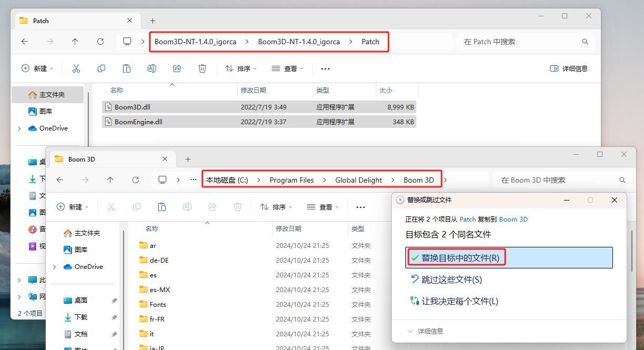
Task: Refresh the Boom 3D window
Action: click(136, 180)
